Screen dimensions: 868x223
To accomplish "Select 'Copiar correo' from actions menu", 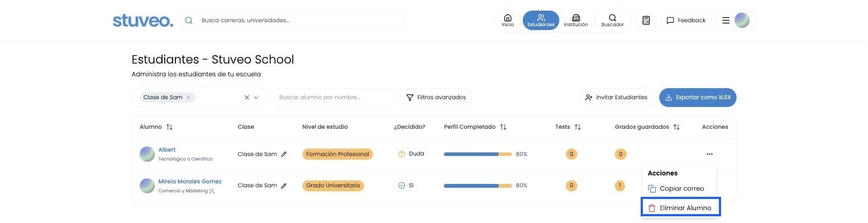I will (679, 188).
